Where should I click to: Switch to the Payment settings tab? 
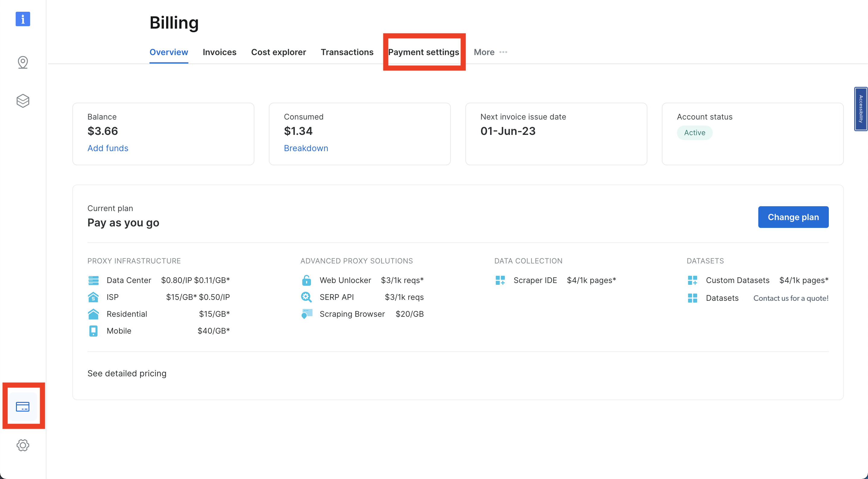click(x=424, y=52)
